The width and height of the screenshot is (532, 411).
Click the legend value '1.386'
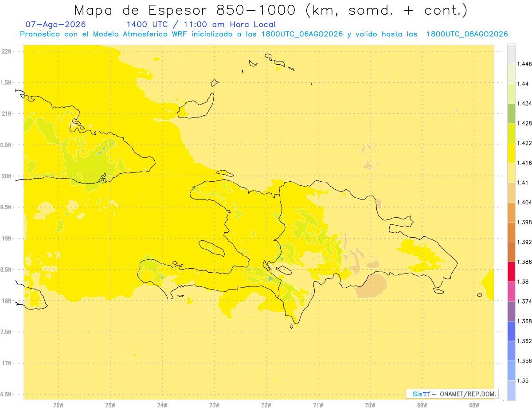coord(525,262)
